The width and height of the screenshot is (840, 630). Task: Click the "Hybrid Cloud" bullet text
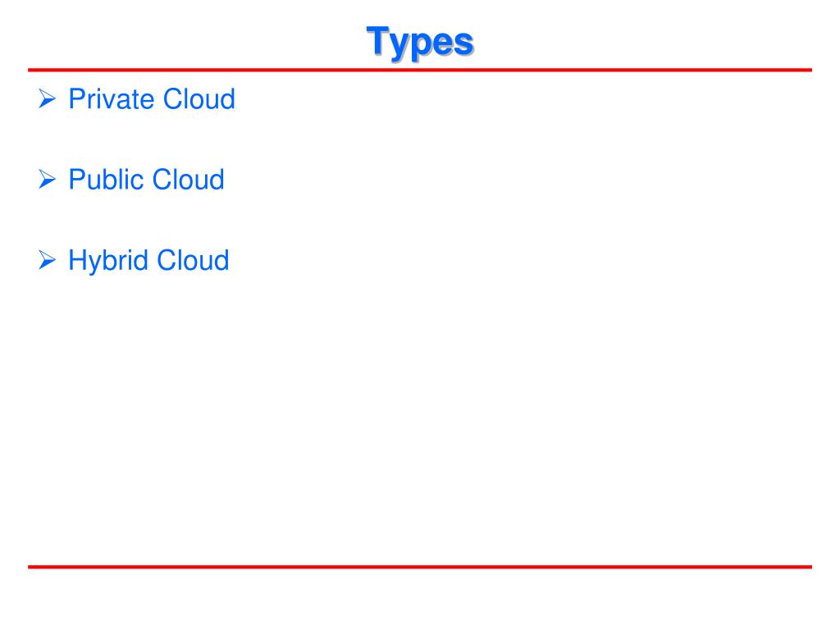point(149,262)
